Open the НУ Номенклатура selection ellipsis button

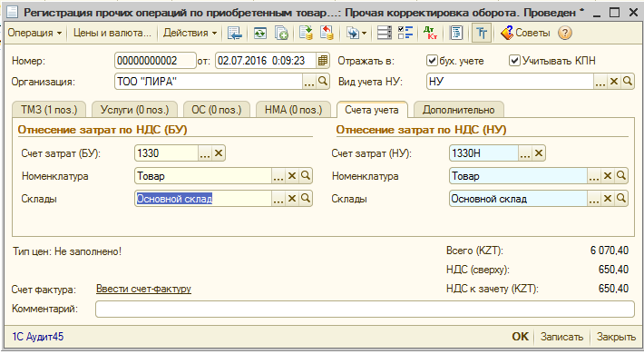tap(593, 176)
